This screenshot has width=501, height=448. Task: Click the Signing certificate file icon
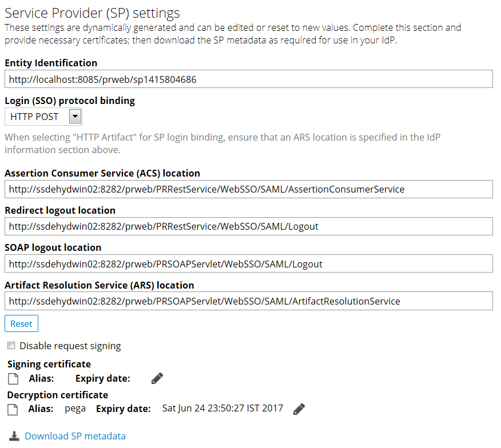(x=13, y=379)
